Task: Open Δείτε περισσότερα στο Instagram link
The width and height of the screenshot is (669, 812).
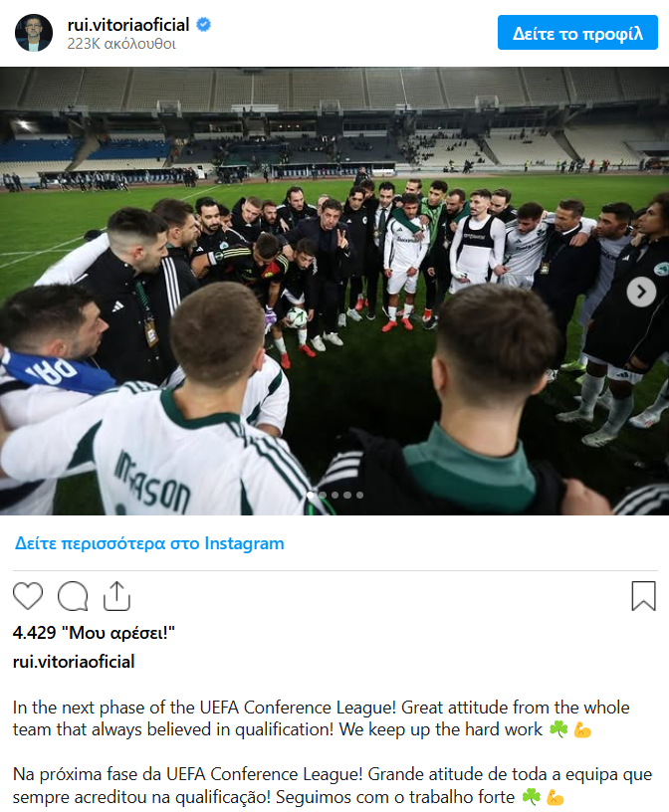Action: [149, 543]
